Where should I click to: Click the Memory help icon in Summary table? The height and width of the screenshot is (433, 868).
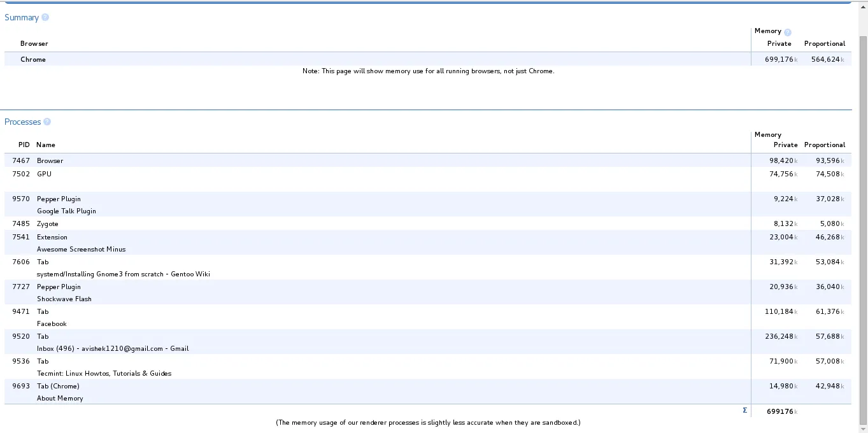[x=787, y=31]
